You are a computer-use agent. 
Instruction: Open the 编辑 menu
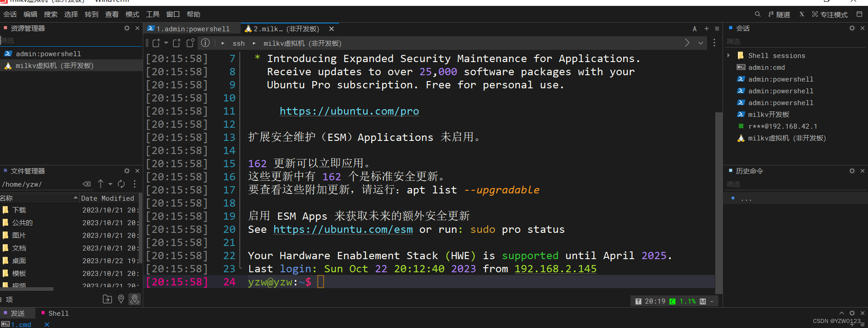pos(30,14)
